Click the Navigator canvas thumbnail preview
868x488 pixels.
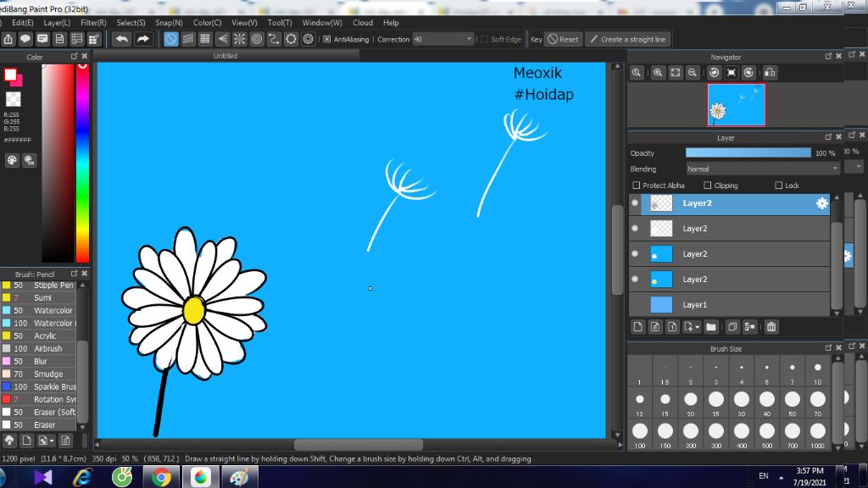737,105
